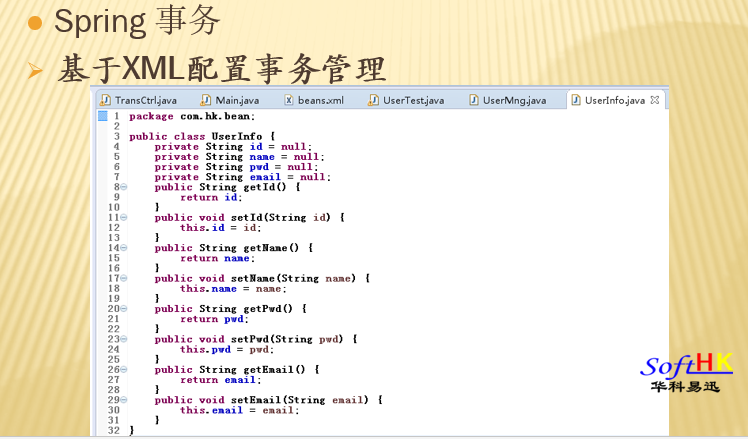Click the 'private String pwd = null;' line

pos(236,167)
